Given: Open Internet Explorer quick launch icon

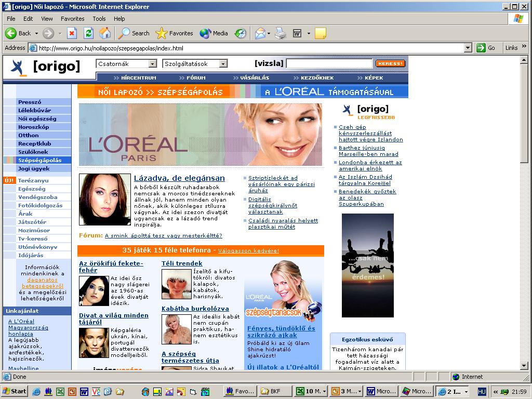Looking at the screenshot, I should click(36, 392).
